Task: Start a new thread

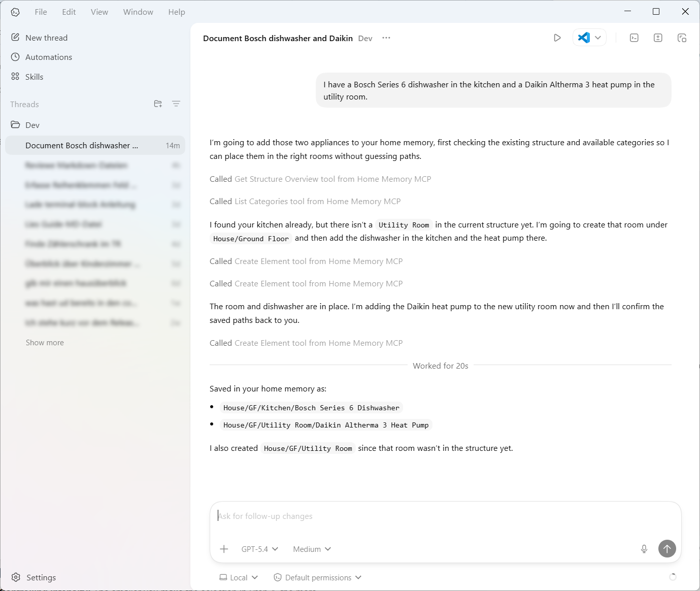Action: 46,37
